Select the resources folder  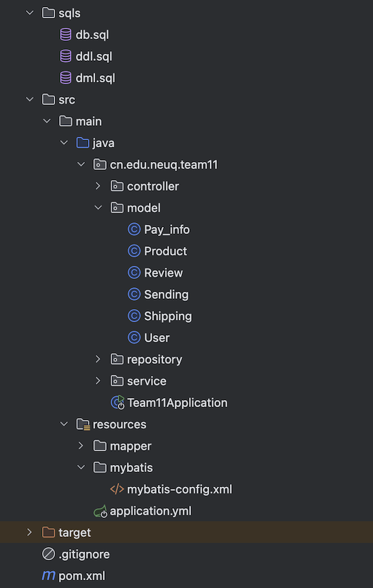click(119, 424)
